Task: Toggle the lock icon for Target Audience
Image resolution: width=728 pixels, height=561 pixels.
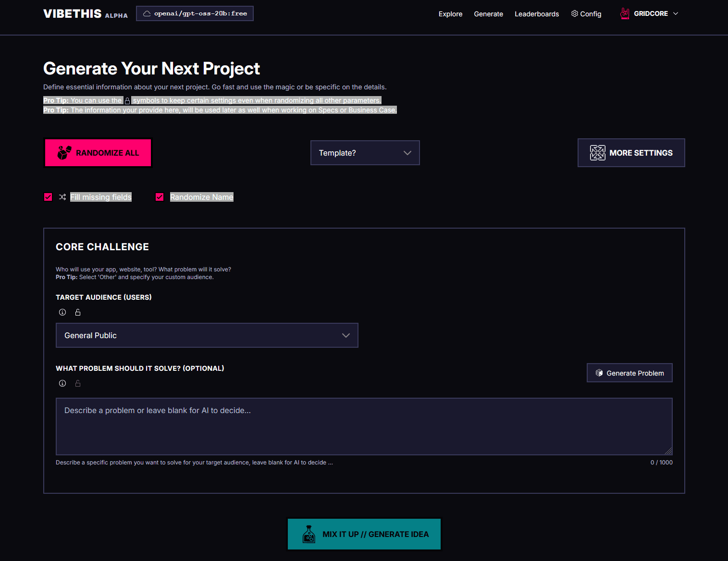Action: (78, 312)
